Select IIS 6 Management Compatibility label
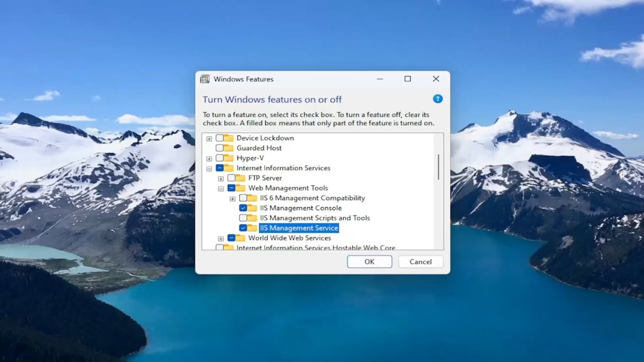 tap(312, 198)
